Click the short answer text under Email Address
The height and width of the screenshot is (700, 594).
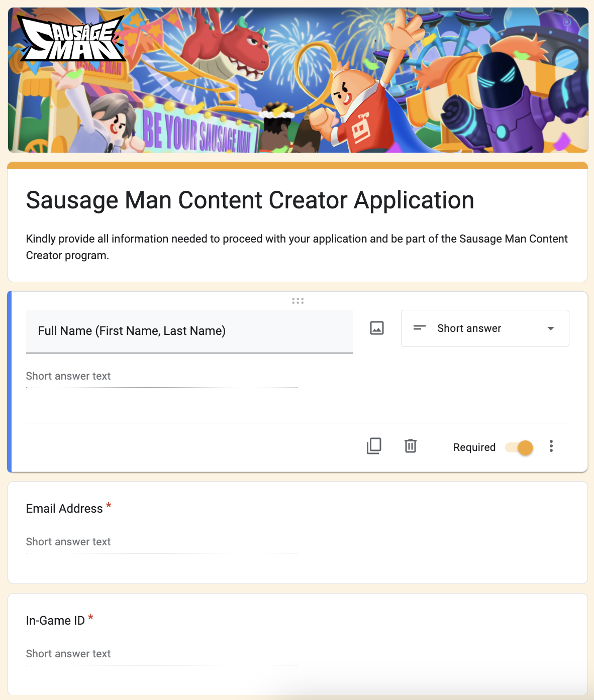(x=161, y=542)
